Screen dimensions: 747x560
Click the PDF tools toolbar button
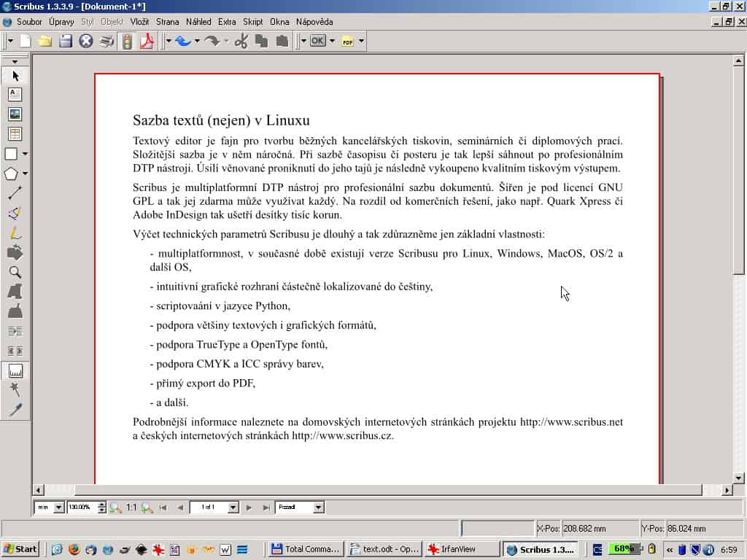coord(348,42)
